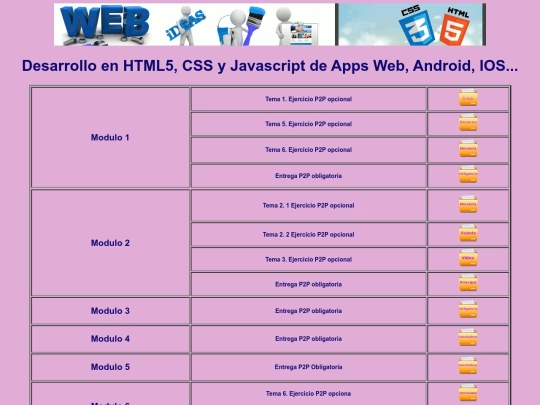Click the CSS3 HTML5 logos banner image
Viewport: 540px width, 405px height.
coord(412,24)
